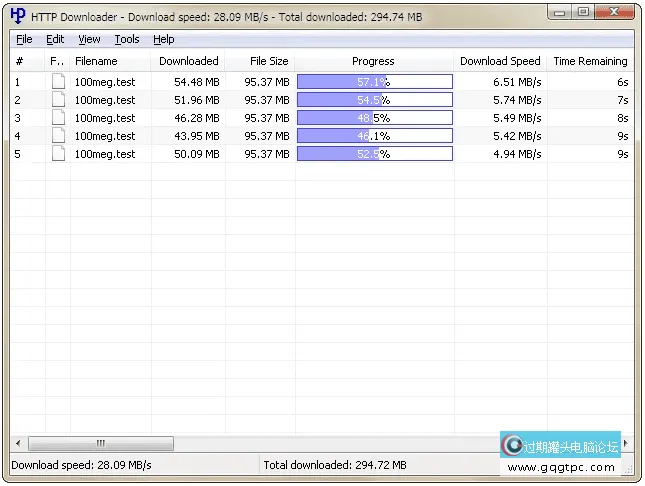Click the 52.5% progress bar
The width and height of the screenshot is (645, 486).
(375, 154)
